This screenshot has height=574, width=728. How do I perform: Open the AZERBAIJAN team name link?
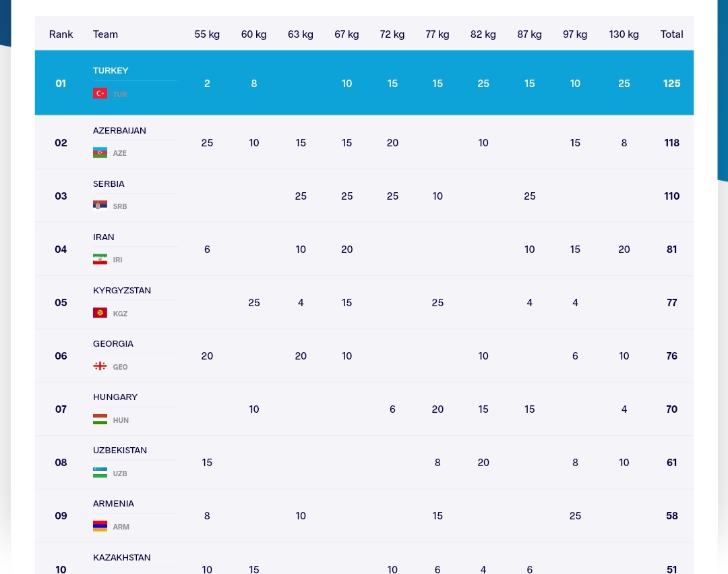pyautogui.click(x=119, y=131)
